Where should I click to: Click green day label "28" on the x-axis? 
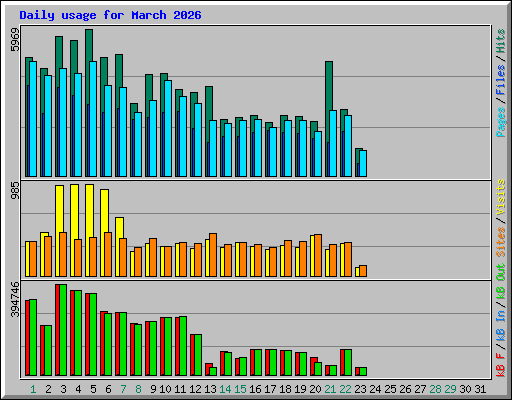[x=435, y=389]
